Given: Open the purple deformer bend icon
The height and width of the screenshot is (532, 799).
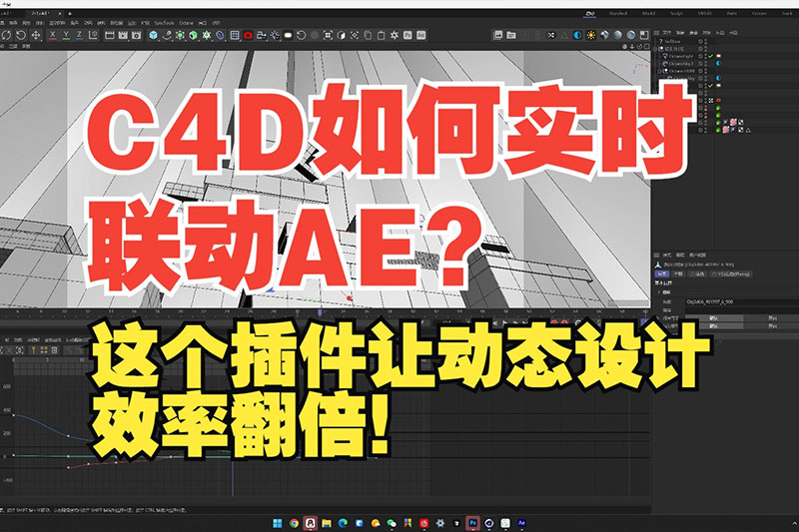Looking at the screenshot, I should (220, 35).
